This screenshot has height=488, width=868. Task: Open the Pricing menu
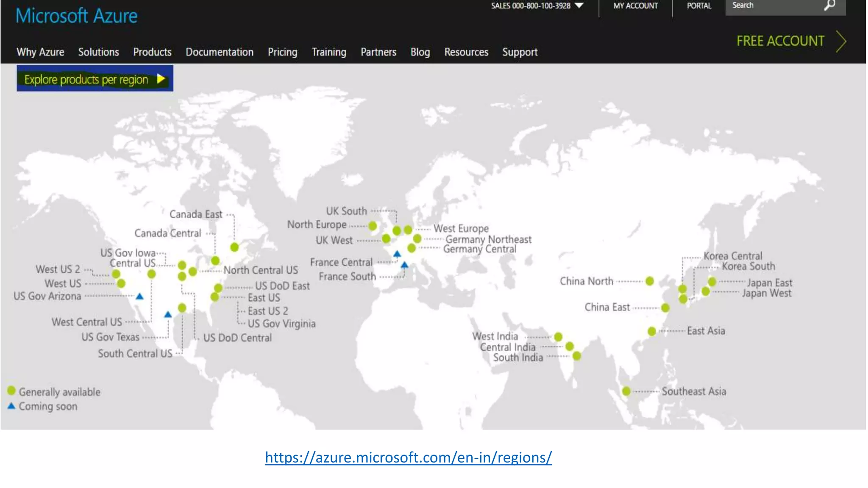283,52
